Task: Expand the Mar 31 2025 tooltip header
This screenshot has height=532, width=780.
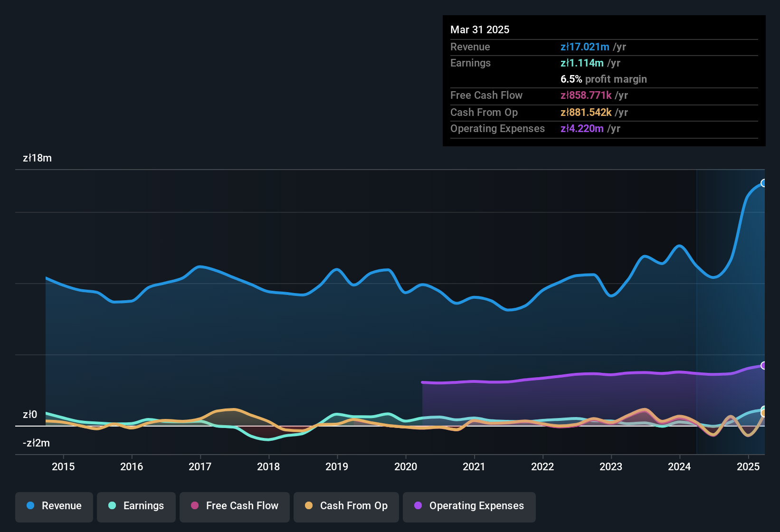Action: click(x=480, y=29)
